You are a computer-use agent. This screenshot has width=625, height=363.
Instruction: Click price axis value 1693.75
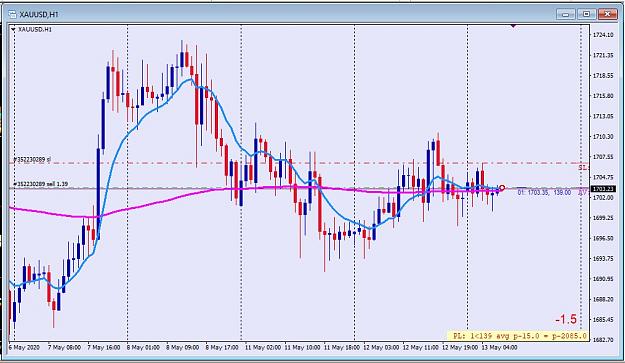pos(603,259)
